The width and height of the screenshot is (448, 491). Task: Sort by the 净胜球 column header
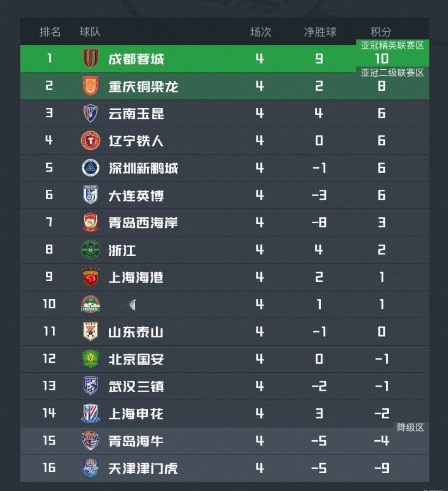pos(320,32)
